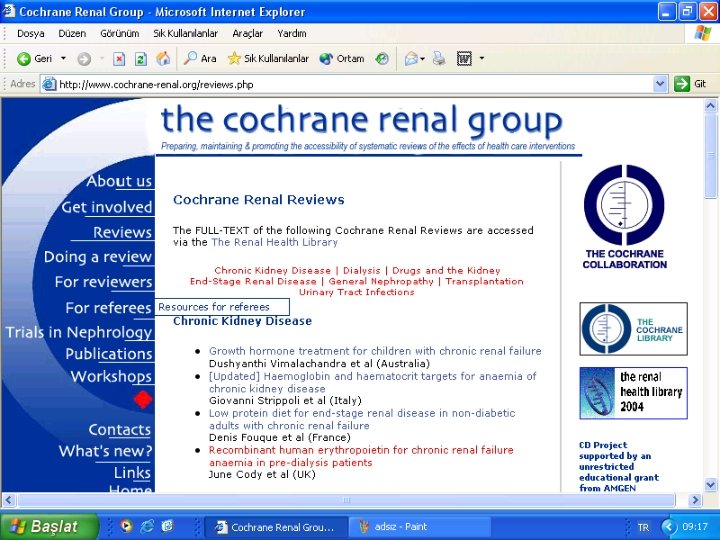
Task: Open Trials in Nephrology sidebar link
Action: (x=79, y=332)
